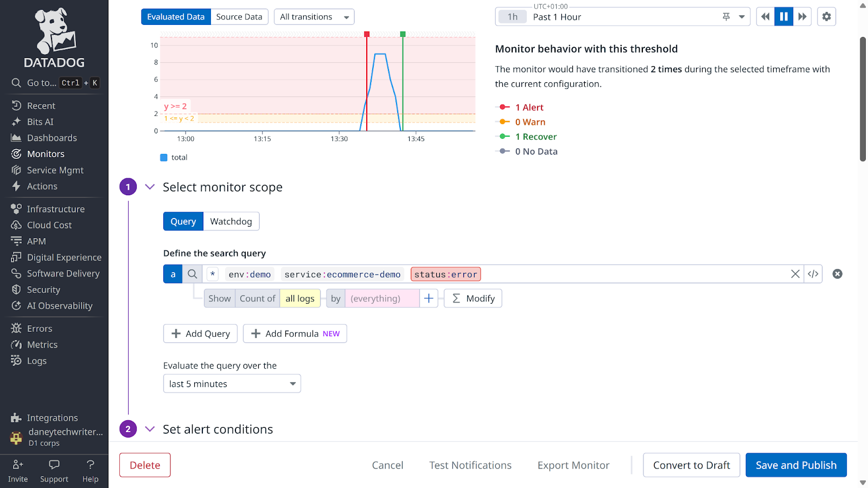
Task: Collapse Set alert conditions section
Action: [x=150, y=429]
